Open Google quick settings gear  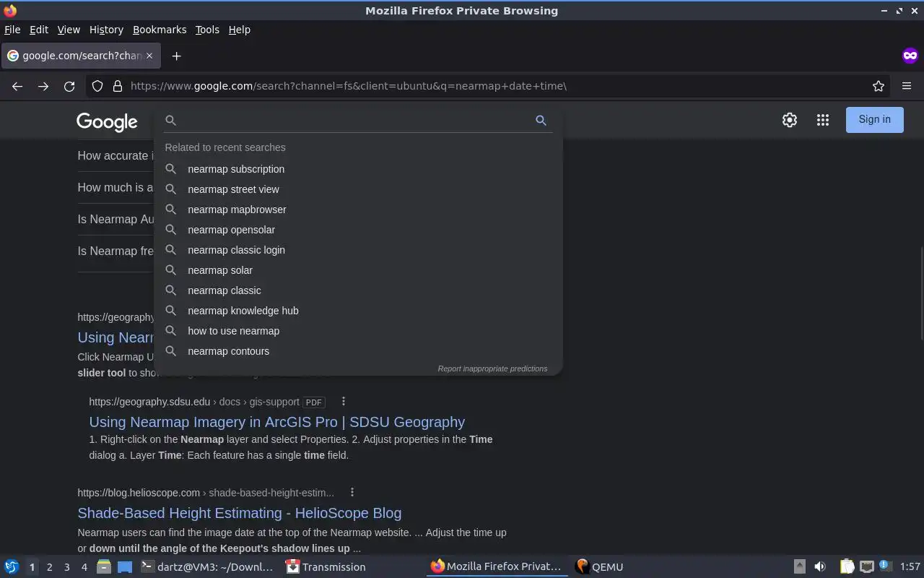[790, 120]
